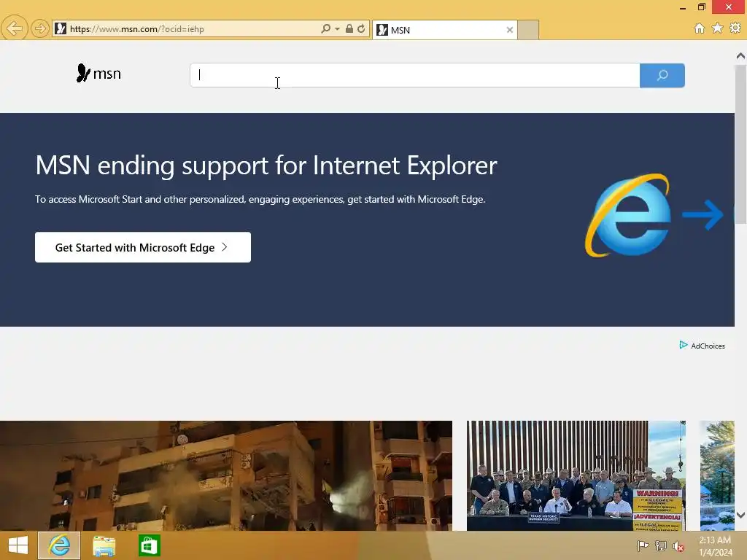The image size is (747, 560).
Task: Go to the Home page icon
Action: [700, 28]
